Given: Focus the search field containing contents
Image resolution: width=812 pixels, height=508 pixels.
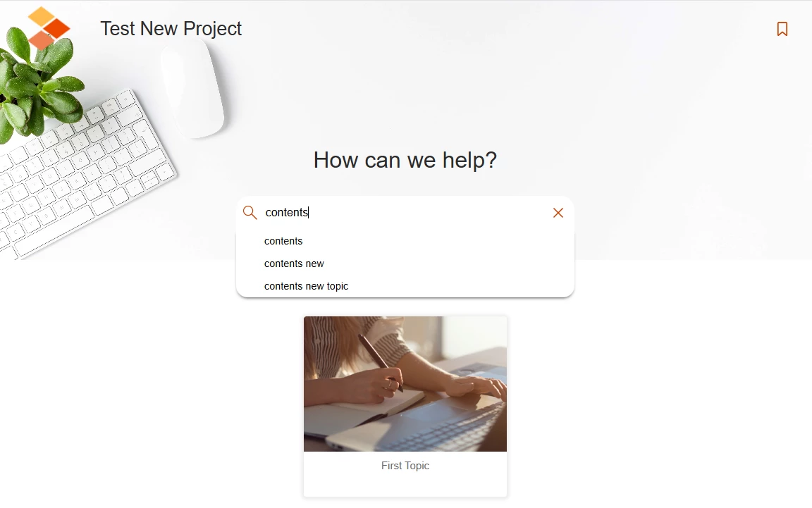Looking at the screenshot, I should [405, 212].
